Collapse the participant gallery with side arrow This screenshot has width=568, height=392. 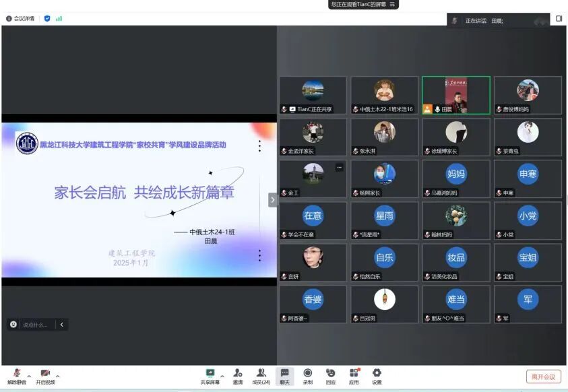[272, 199]
